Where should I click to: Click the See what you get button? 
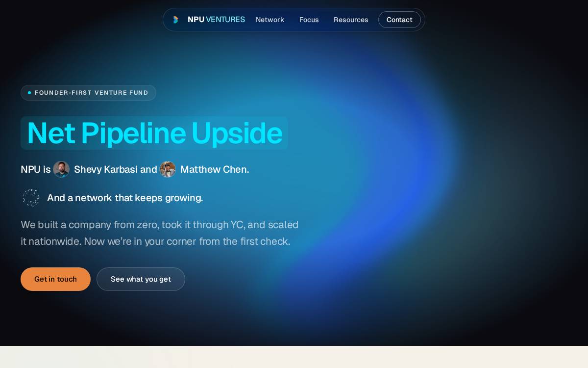[x=141, y=279]
